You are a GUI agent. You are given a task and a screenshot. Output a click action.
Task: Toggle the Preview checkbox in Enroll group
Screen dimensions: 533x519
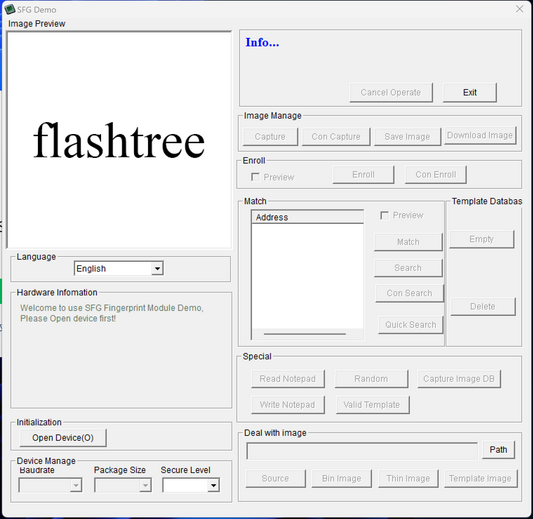[x=255, y=177]
